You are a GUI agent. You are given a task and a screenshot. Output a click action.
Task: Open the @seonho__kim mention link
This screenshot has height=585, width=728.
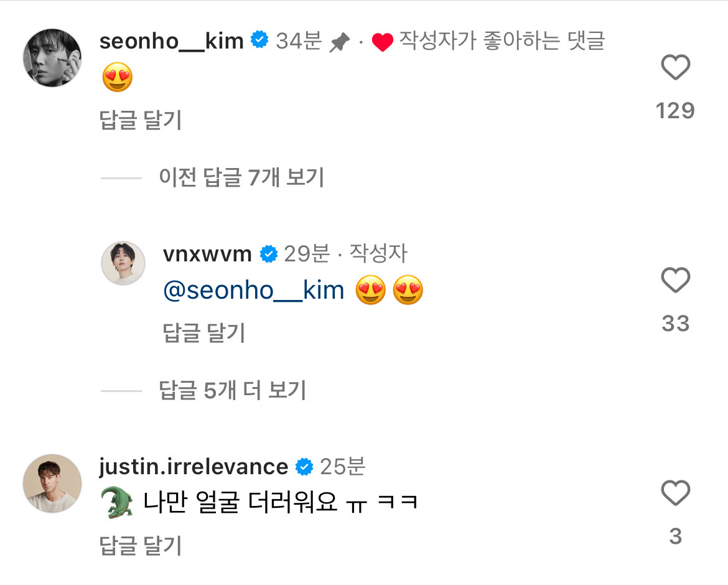coord(254,291)
